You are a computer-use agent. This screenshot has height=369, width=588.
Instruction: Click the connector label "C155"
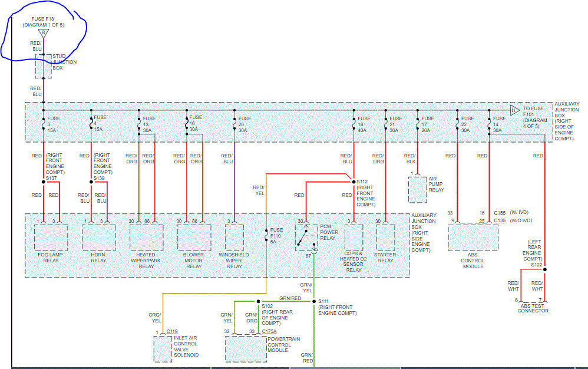(x=500, y=213)
